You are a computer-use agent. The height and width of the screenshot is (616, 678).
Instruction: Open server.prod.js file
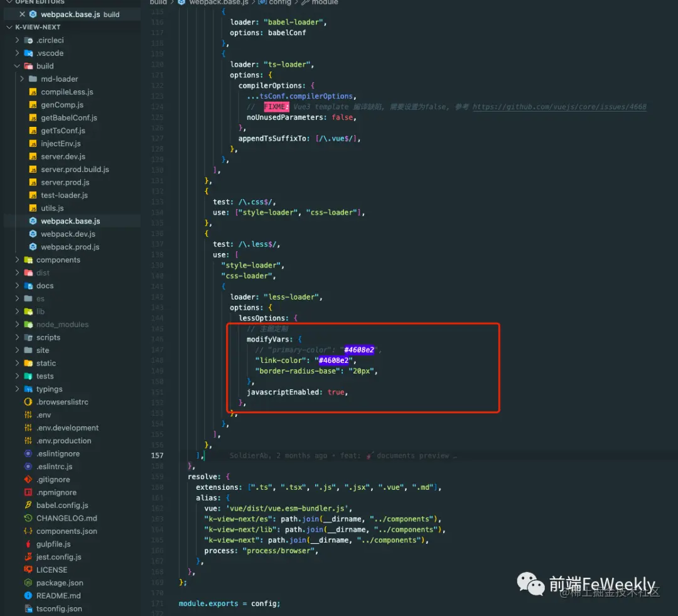pyautogui.click(x=65, y=183)
